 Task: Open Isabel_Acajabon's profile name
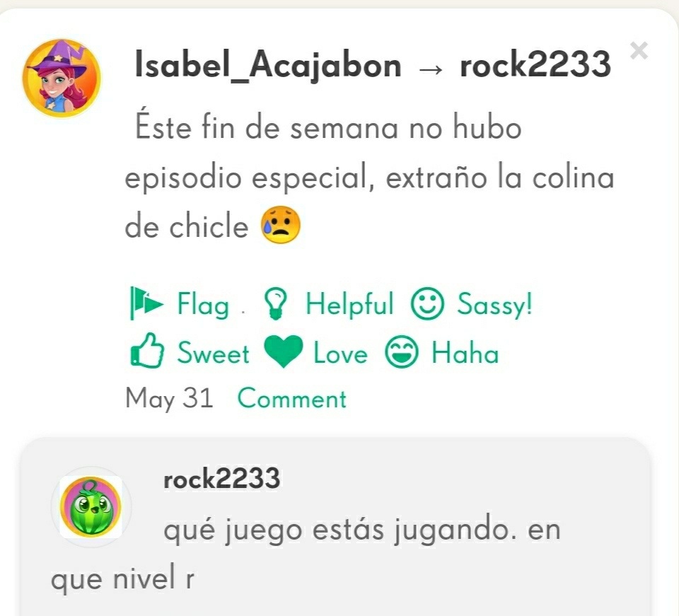click(268, 65)
